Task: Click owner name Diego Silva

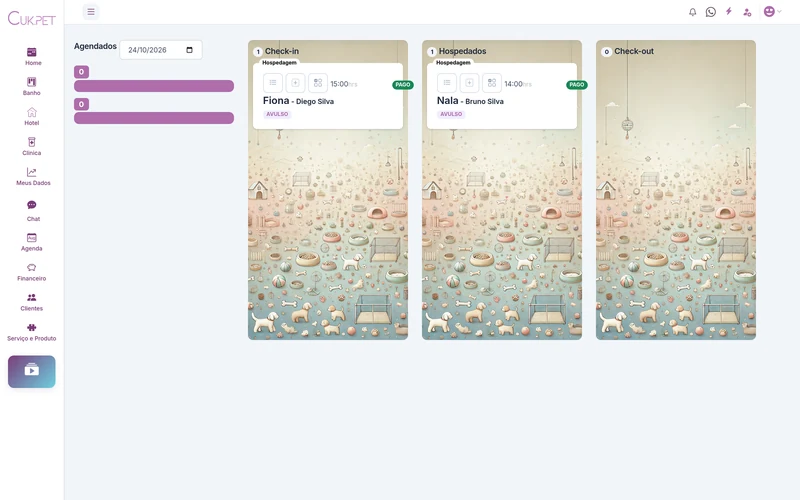Action: [x=315, y=102]
